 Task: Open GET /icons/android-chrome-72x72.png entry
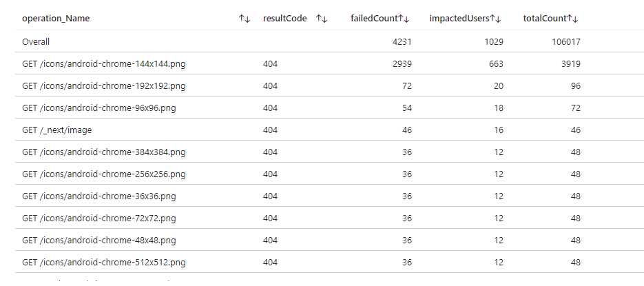point(98,218)
